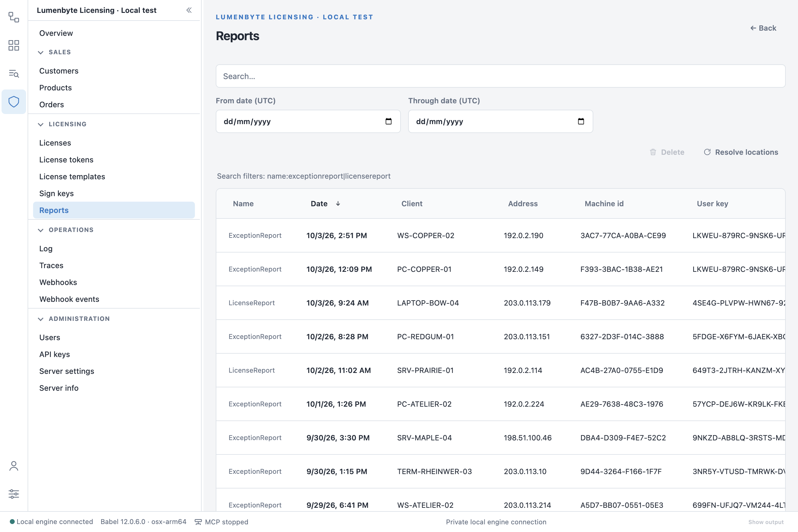
Task: Select the shield licensing icon in the rail
Action: coord(13,101)
